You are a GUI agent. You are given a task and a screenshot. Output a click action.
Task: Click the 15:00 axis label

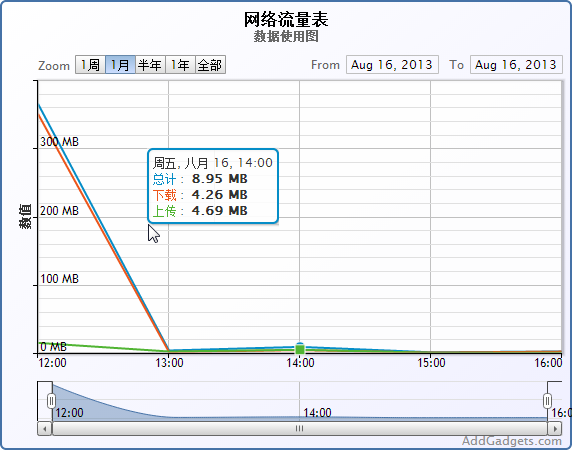point(431,363)
